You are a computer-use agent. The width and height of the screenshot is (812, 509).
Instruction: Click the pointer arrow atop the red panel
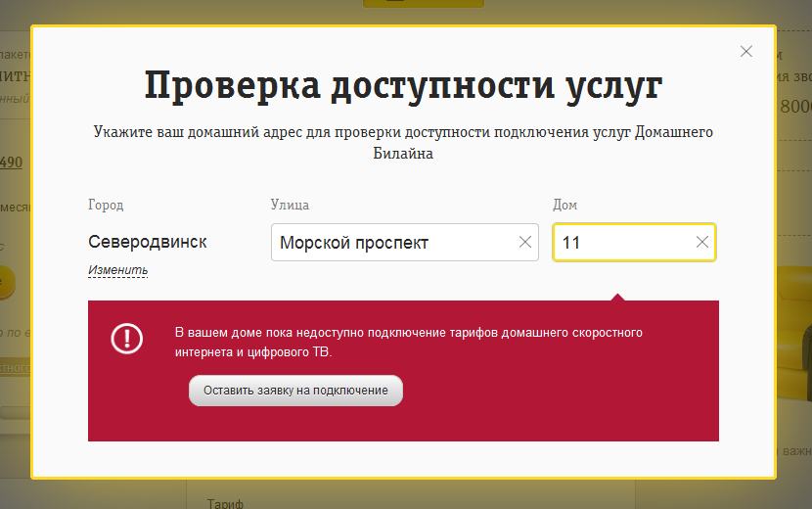617,296
